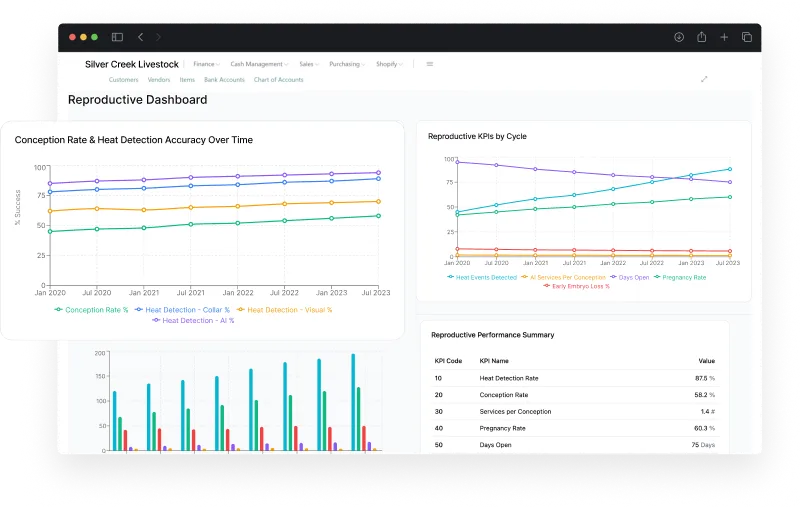Viewport: 806px width, 508px height.
Task: Click the browser forward arrow
Action: pos(161,37)
